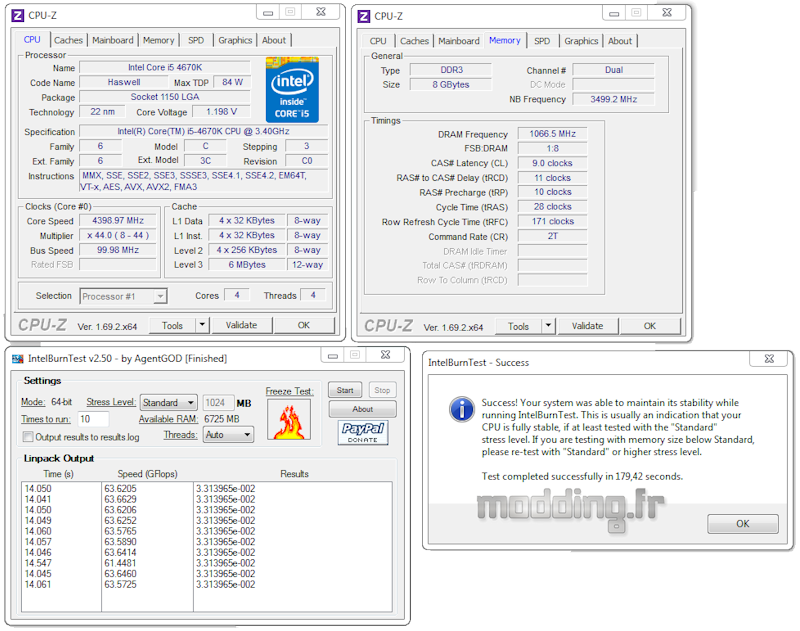This screenshot has width=800, height=631.
Task: Open the Threads dropdown set to Auto
Action: [x=228, y=435]
